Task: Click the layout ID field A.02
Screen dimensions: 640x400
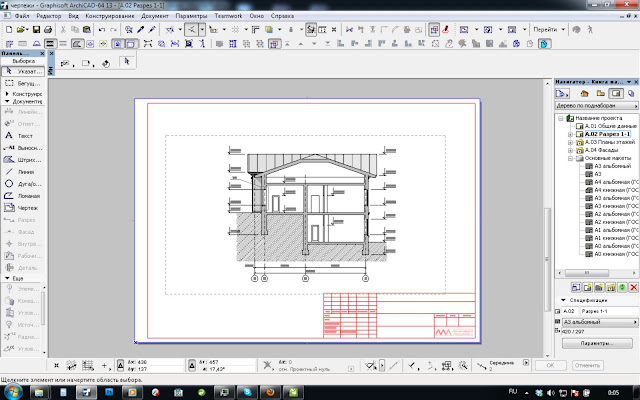Action: [570, 311]
